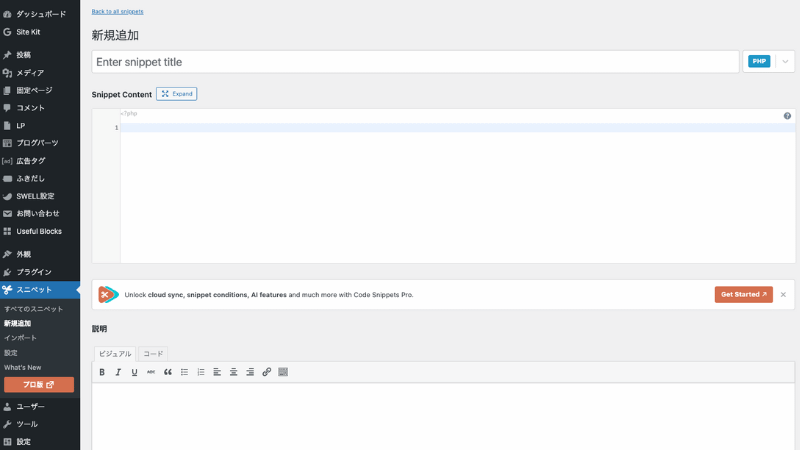
Task: Select スニペット menu item
Action: pyautogui.click(x=40, y=290)
